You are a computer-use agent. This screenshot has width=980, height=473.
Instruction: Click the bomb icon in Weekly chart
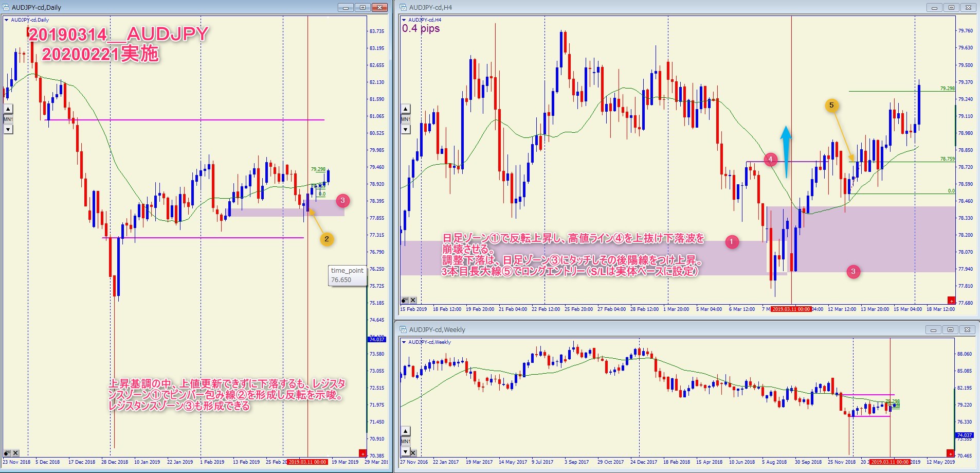[405, 453]
